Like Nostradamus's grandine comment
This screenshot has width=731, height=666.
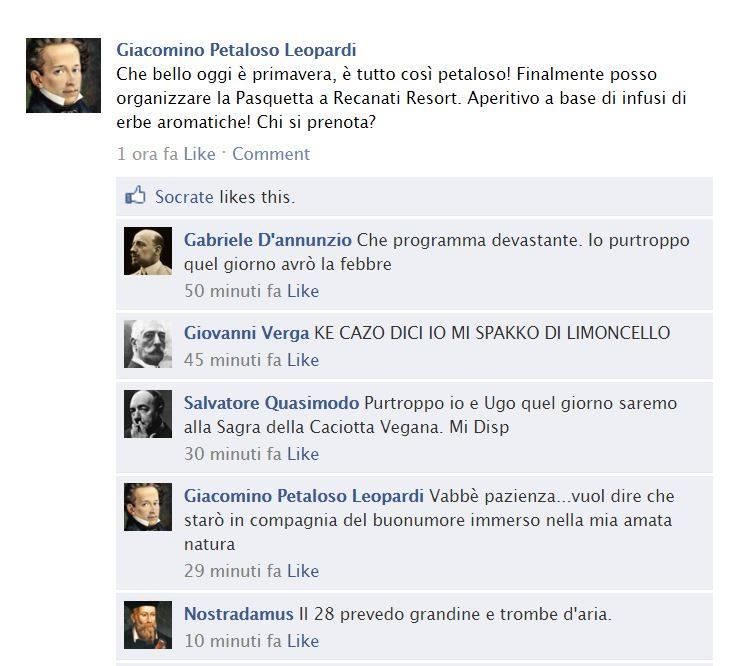coord(303,641)
